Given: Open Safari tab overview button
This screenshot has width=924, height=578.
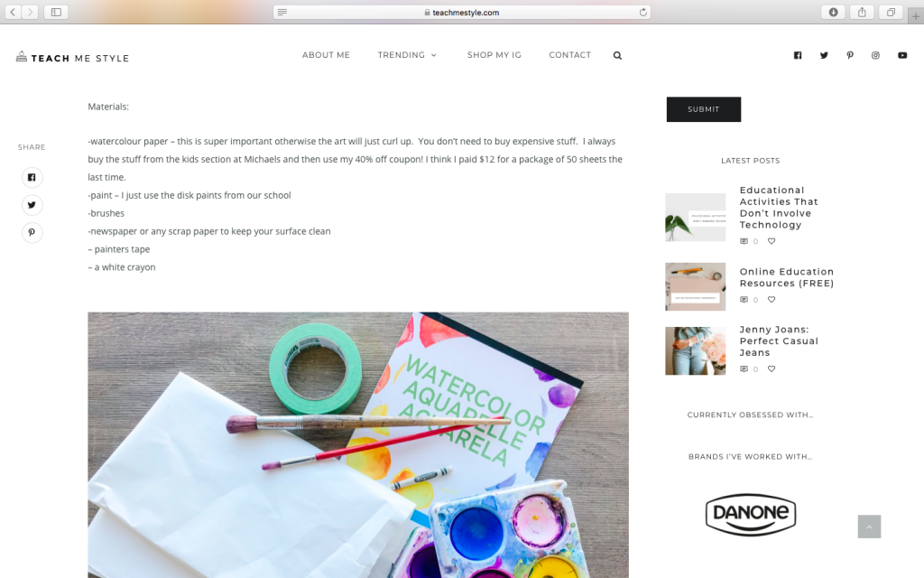Looking at the screenshot, I should click(x=891, y=12).
